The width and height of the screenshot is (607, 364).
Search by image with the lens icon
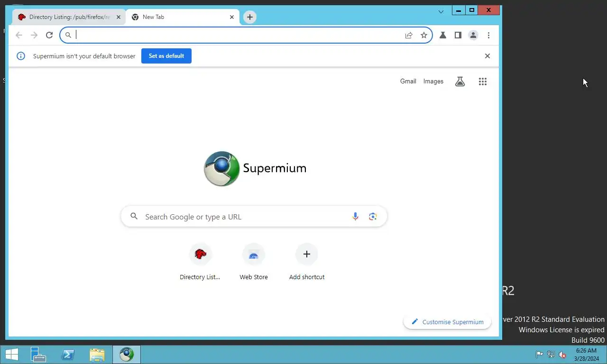[373, 217]
